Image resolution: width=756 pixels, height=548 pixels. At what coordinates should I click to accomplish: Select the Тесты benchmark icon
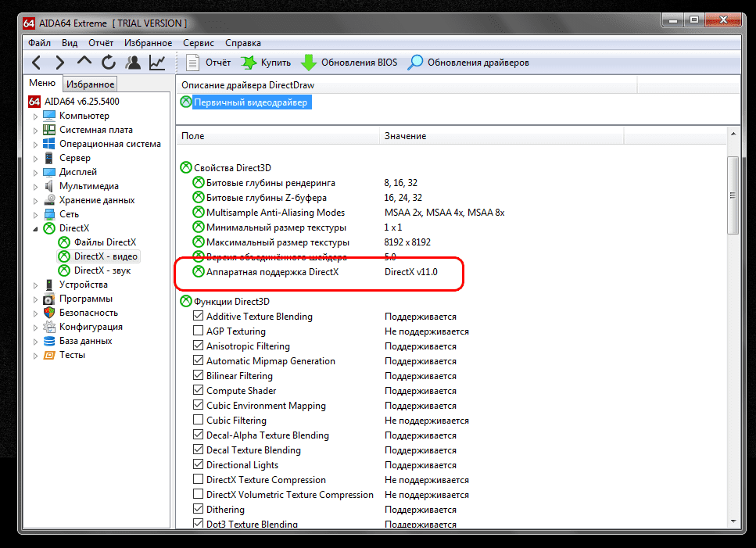point(49,355)
